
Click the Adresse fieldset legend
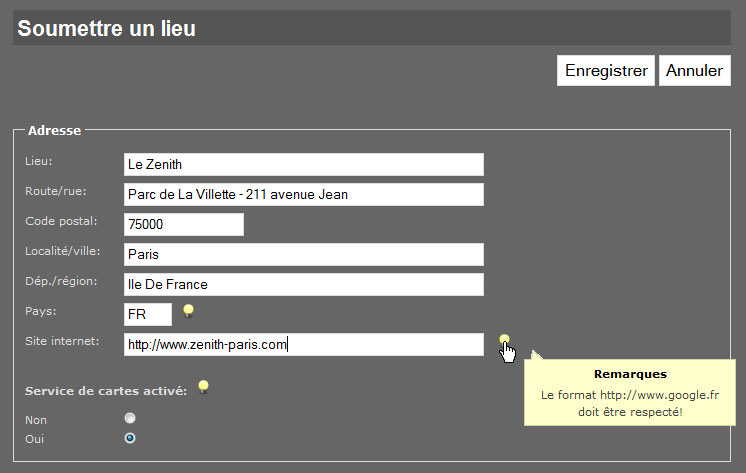(54, 130)
